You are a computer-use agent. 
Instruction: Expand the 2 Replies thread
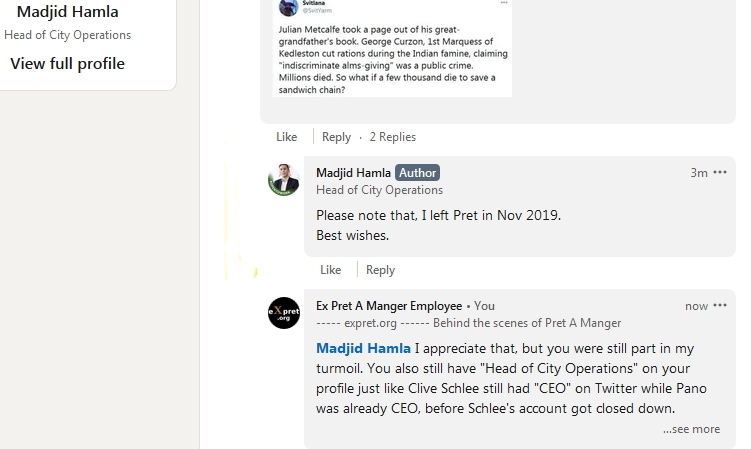point(392,137)
